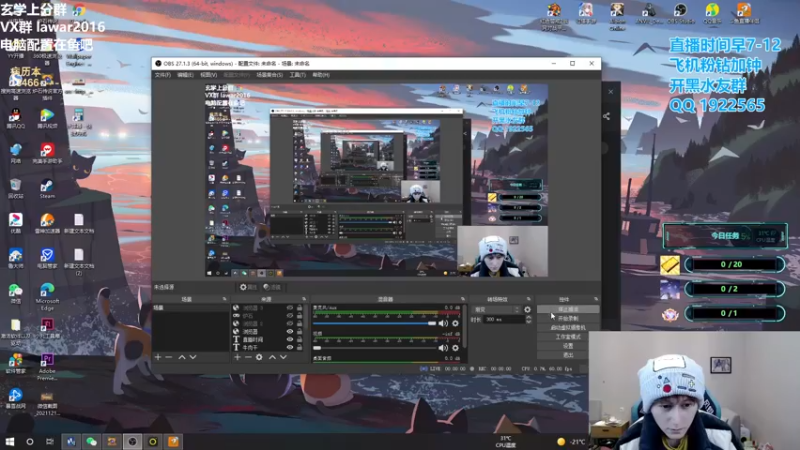Image resolution: width=800 pixels, height=450 pixels.
Task: Toggle visibility of first browser source
Action: pos(290,308)
